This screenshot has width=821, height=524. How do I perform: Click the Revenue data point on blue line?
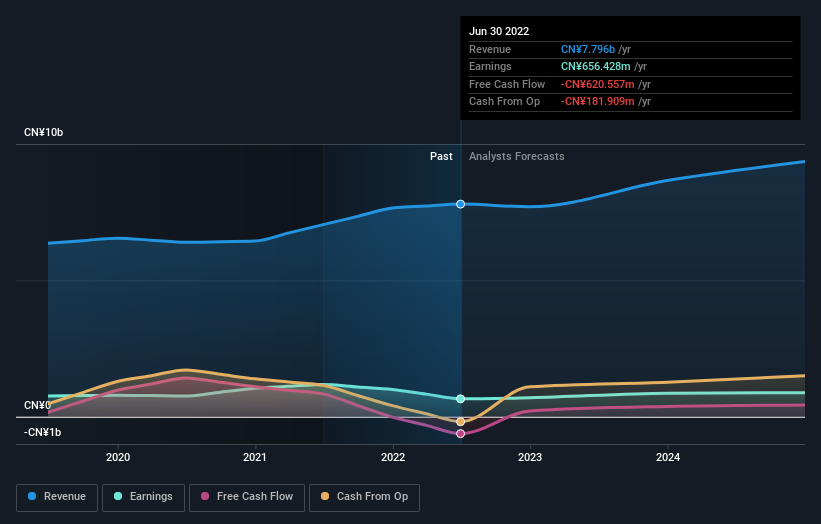click(460, 204)
